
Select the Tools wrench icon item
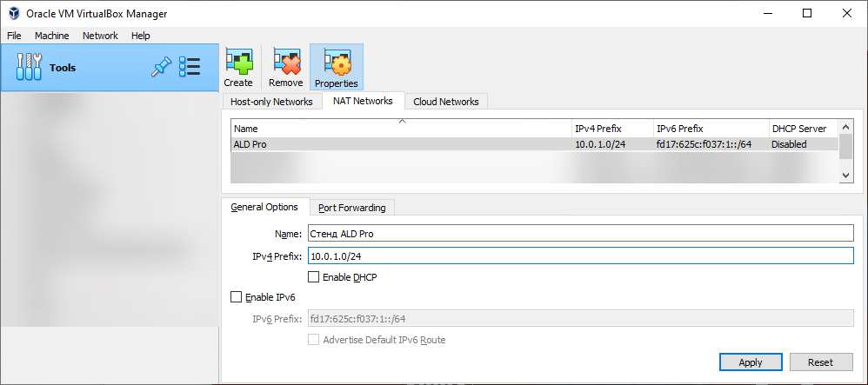click(29, 68)
